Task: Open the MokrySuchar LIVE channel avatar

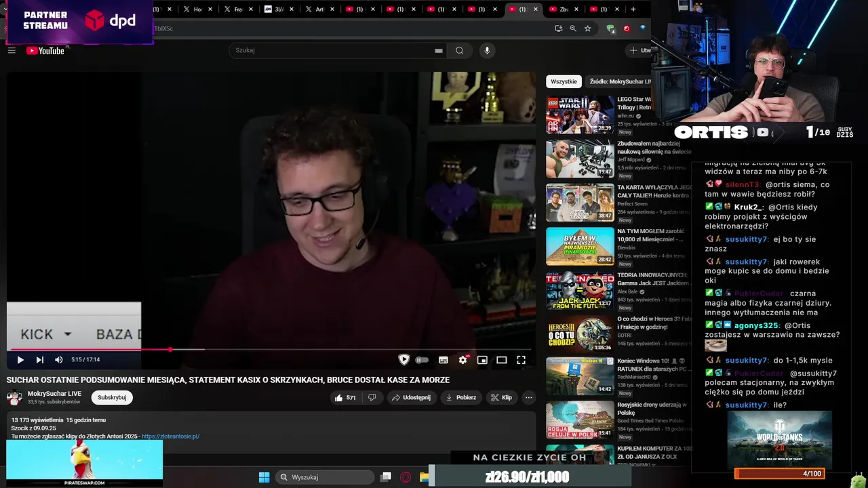Action: tap(14, 398)
